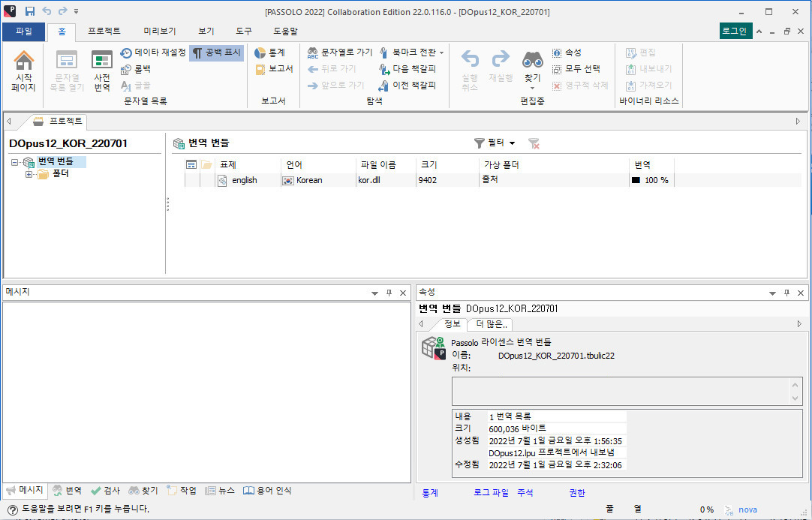Redo from the quick access toolbar
The image size is (812, 520).
coord(62,11)
